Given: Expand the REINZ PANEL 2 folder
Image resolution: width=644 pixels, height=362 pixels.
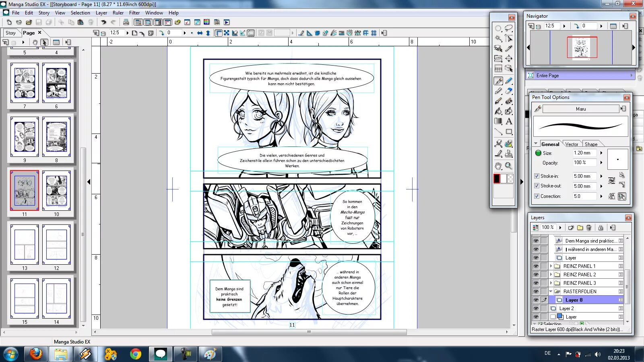Looking at the screenshot, I should click(x=551, y=275).
